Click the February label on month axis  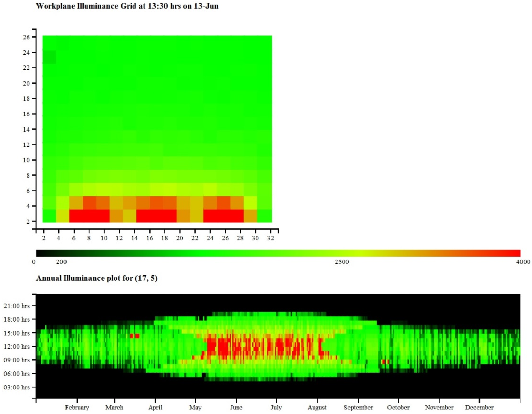click(x=77, y=407)
